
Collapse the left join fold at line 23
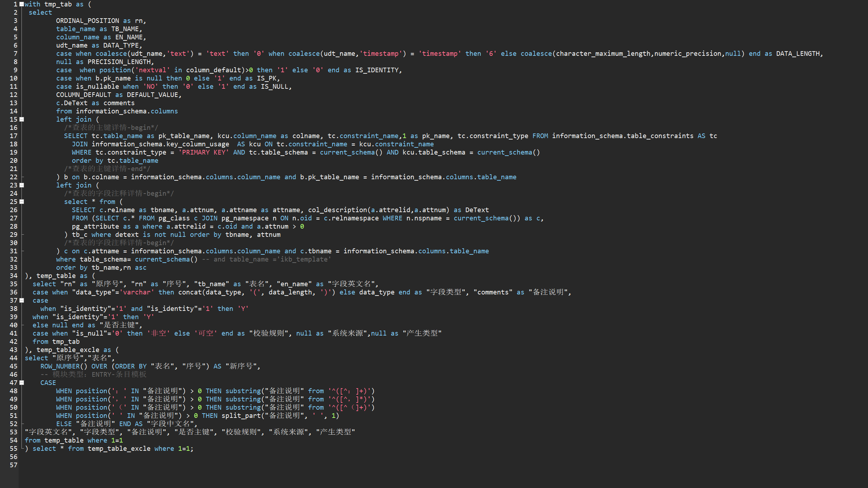coord(21,185)
